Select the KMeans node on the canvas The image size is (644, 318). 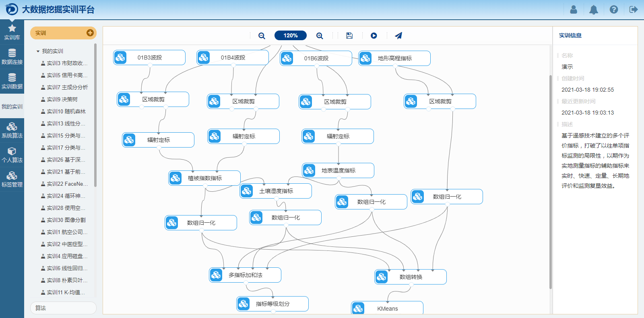point(387,308)
